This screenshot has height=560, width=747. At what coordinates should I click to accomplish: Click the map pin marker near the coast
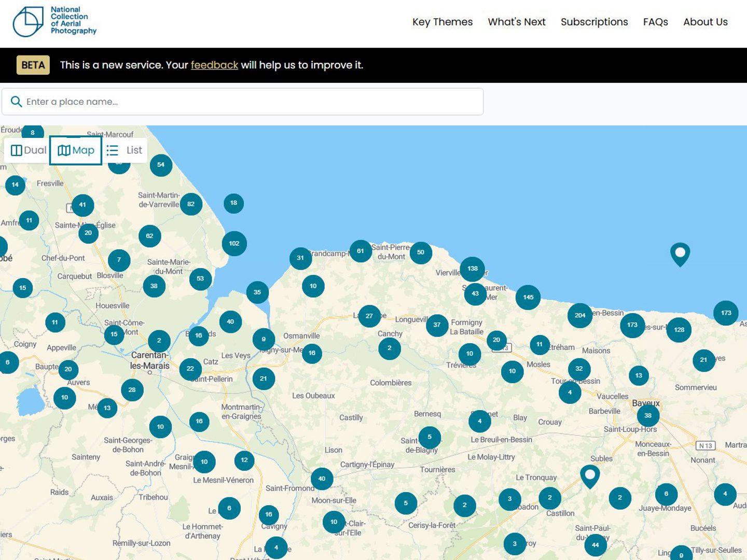[680, 254]
